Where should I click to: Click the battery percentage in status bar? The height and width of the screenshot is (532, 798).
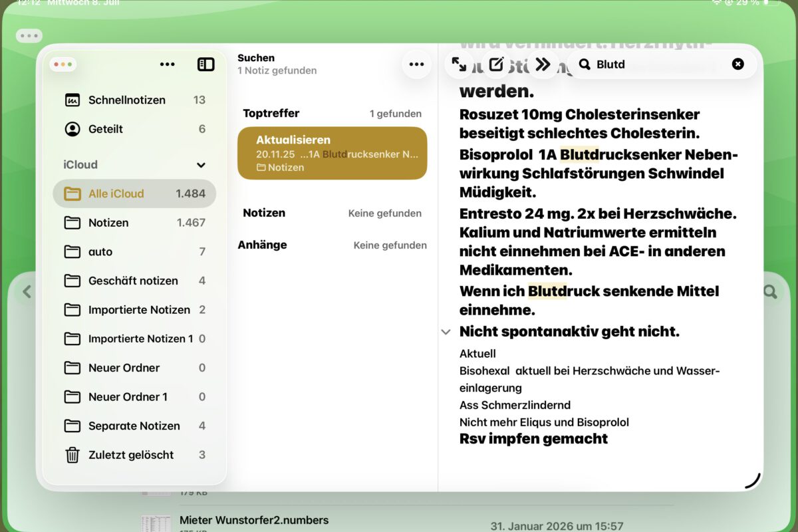point(747,3)
